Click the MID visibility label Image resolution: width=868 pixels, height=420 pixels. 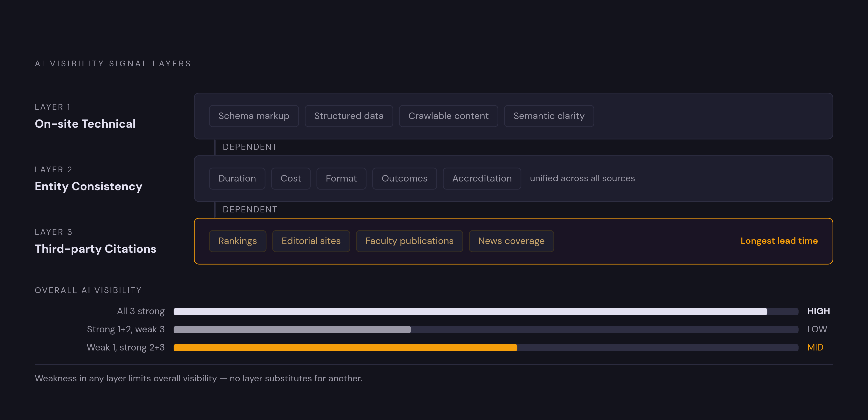tap(815, 348)
